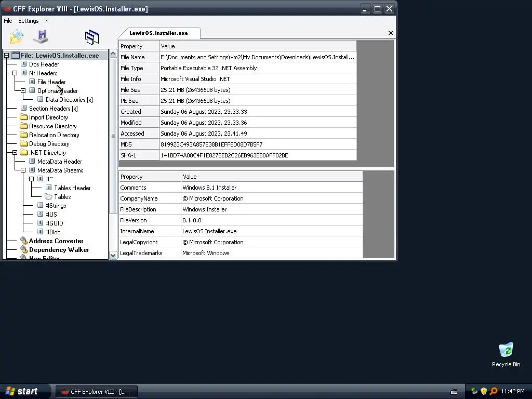Click the Property header in version info table
This screenshot has height=399, width=532.
coord(150,177)
